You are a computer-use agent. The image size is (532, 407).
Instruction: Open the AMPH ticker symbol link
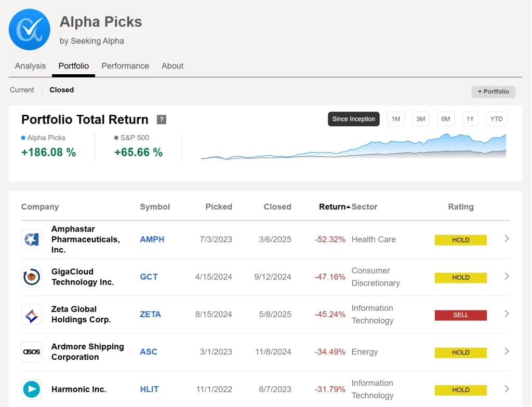[x=152, y=239]
